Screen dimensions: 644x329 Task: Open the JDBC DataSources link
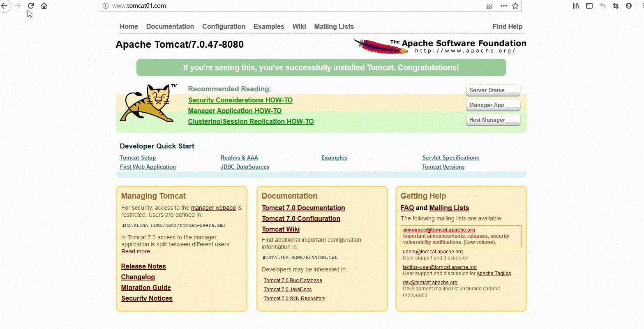pos(245,167)
